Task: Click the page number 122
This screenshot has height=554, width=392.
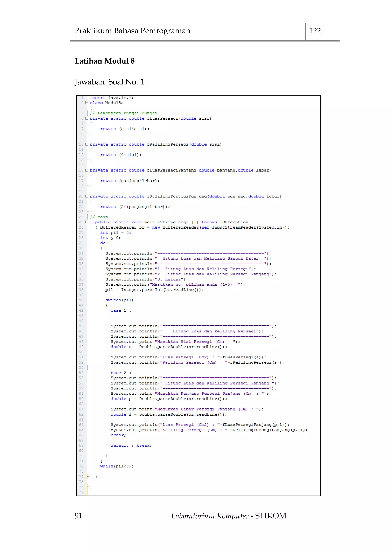Action: pos(315,31)
